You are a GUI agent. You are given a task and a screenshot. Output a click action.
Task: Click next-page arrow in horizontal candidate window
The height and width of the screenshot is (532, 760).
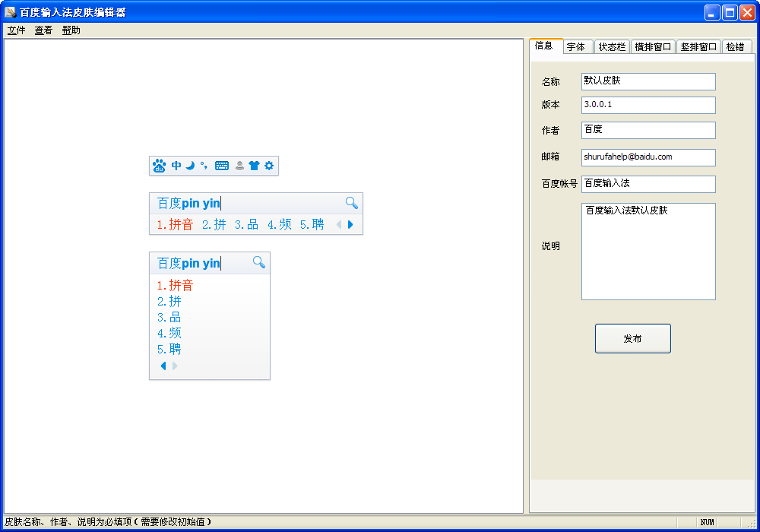(350, 224)
